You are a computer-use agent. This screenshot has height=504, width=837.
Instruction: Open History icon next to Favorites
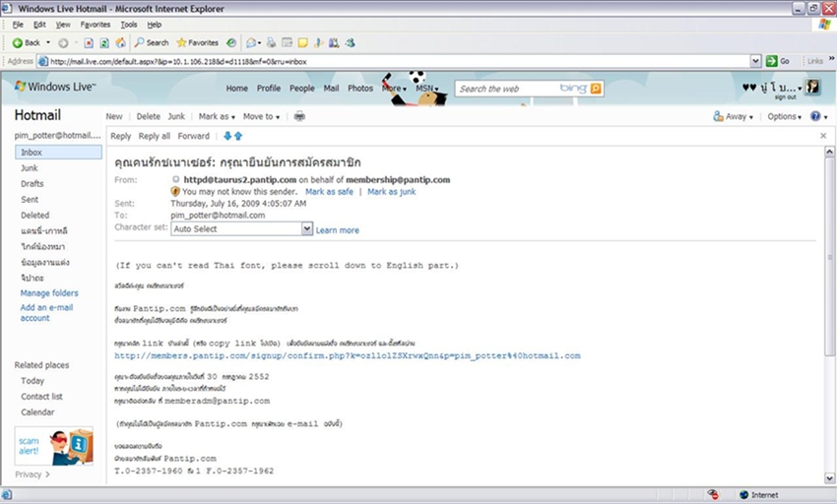(231, 42)
